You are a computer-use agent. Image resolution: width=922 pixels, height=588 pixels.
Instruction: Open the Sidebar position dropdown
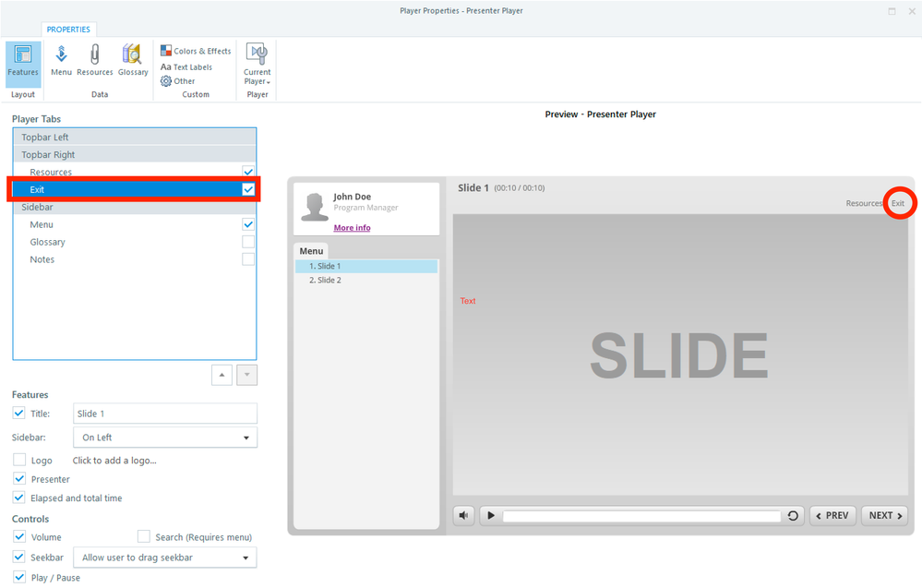click(x=165, y=438)
